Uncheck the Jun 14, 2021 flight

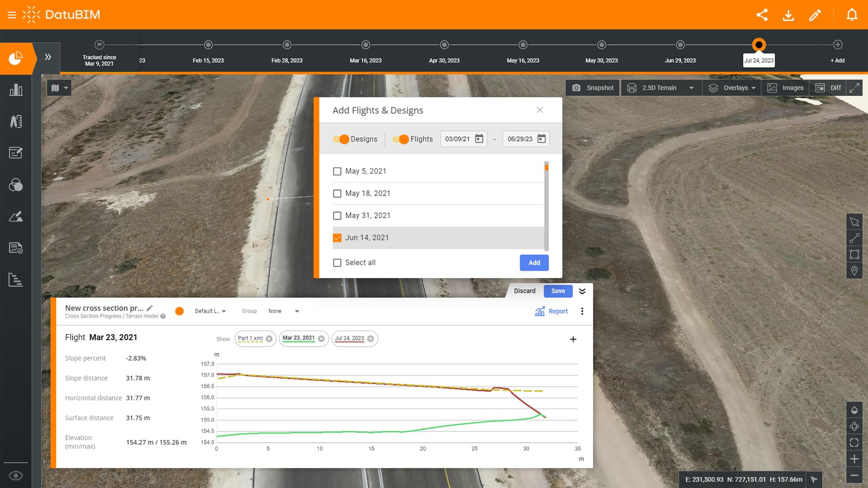337,237
